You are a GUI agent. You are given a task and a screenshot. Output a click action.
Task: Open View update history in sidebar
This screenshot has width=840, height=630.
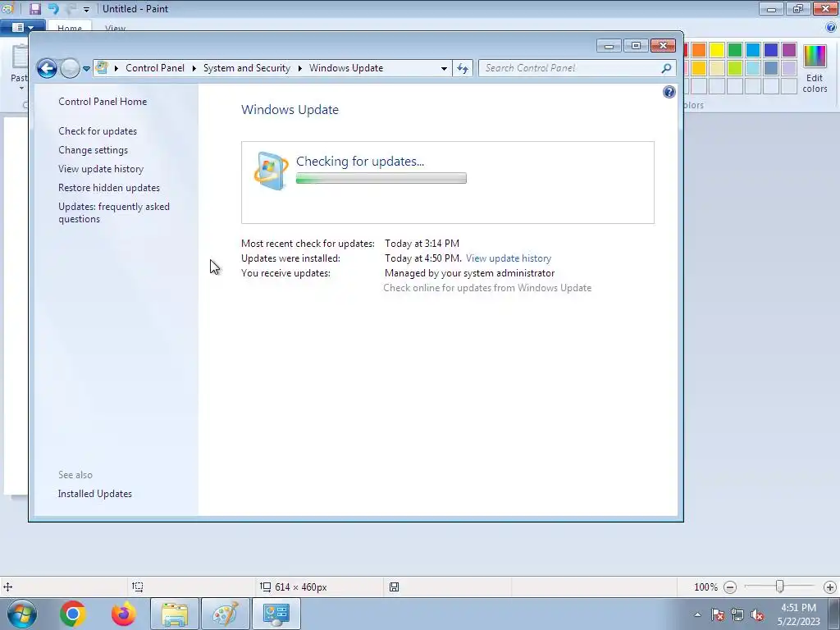coord(101,169)
